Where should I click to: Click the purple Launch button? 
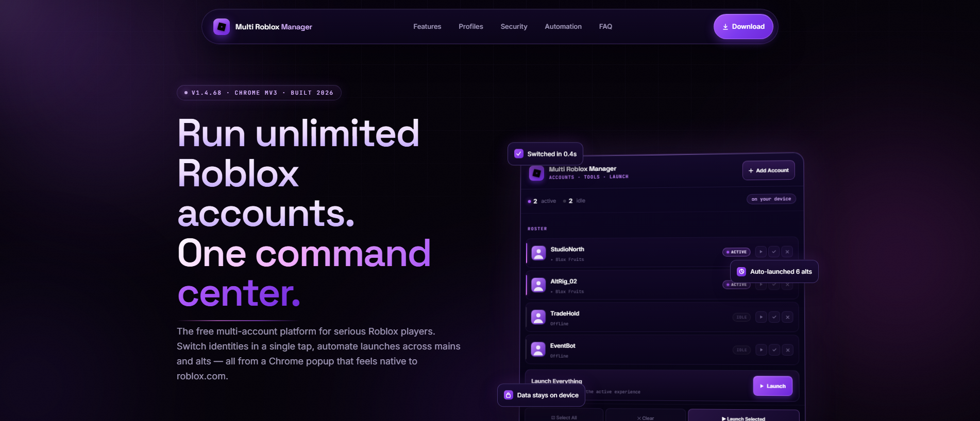click(x=772, y=386)
